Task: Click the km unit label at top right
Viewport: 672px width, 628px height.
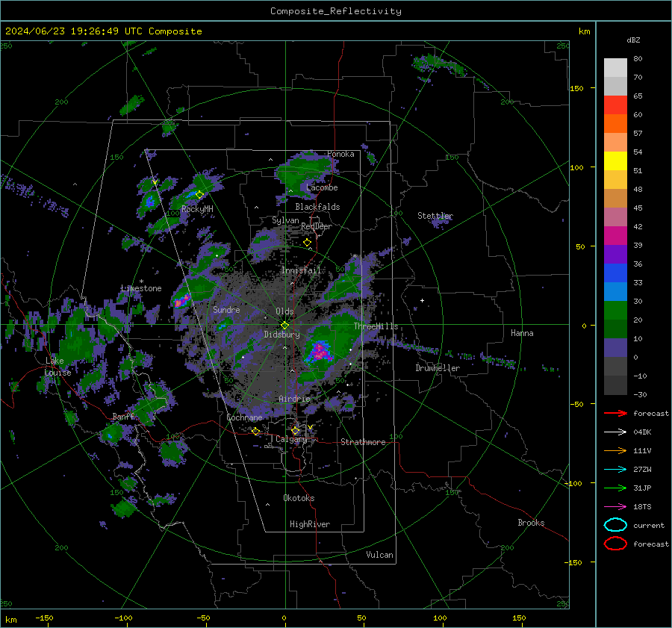Action: pyautogui.click(x=584, y=31)
